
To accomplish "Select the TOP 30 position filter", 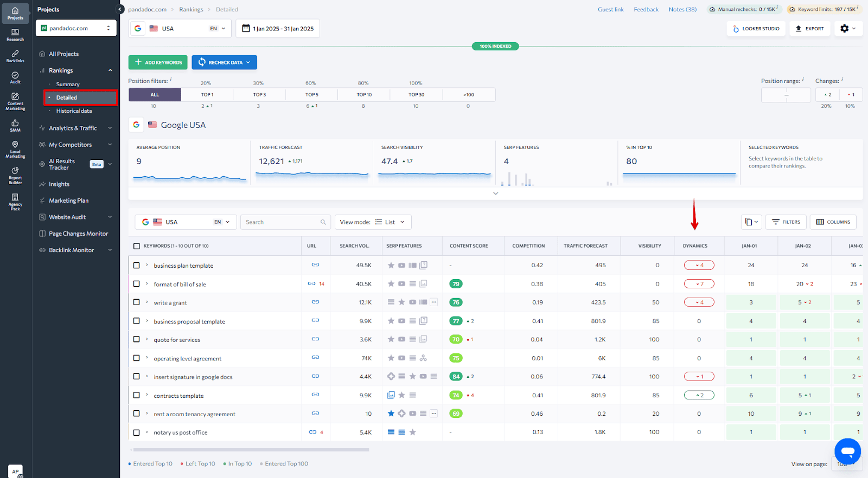I will (417, 95).
